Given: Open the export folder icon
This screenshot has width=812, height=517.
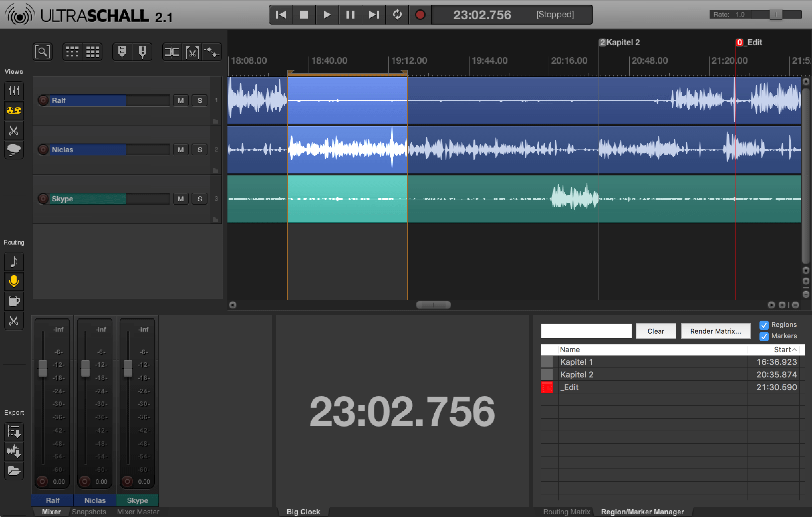Looking at the screenshot, I should click(14, 471).
